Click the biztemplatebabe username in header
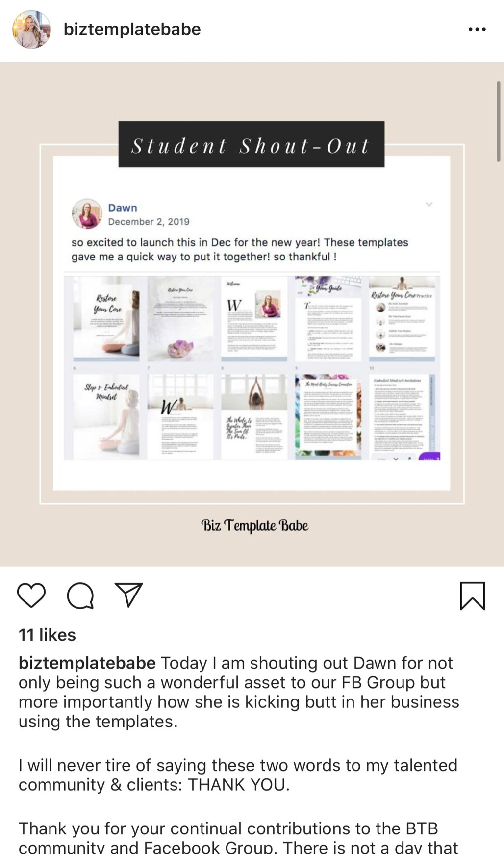The height and width of the screenshot is (854, 504). (x=132, y=29)
